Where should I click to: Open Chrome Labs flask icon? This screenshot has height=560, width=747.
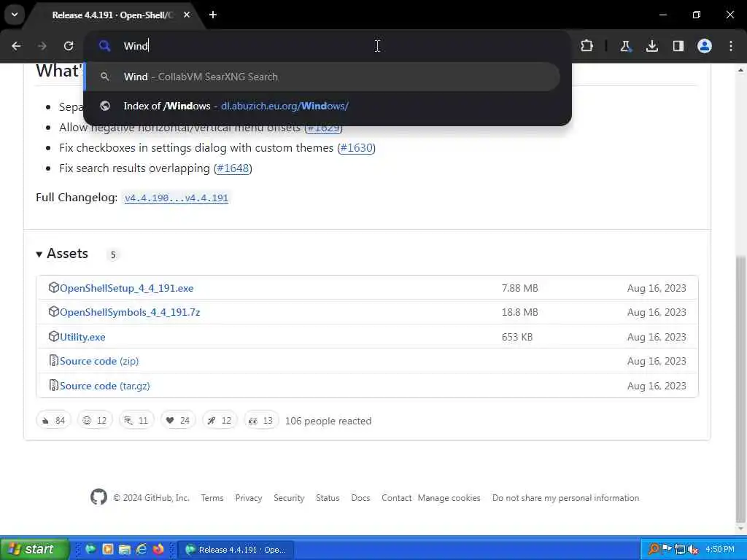[625, 46]
